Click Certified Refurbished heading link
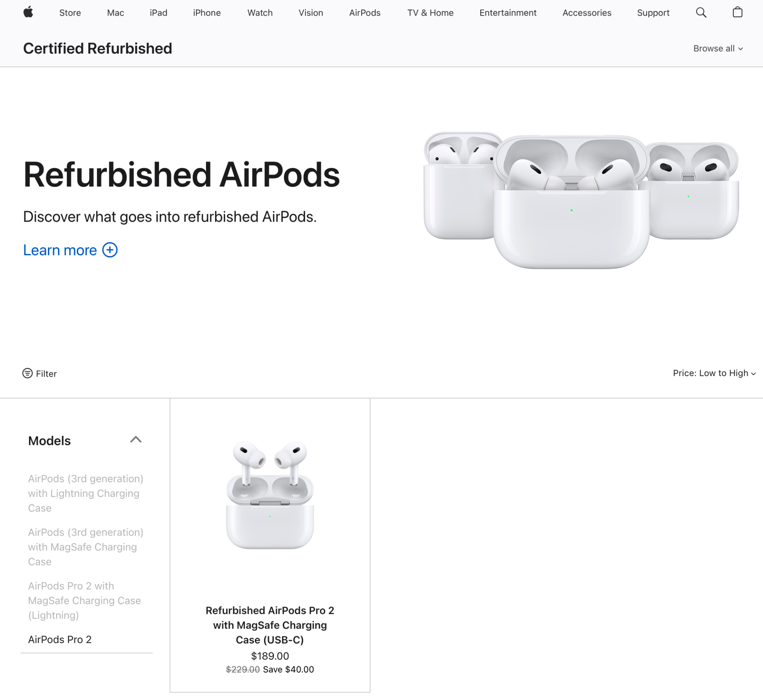Screen dimensions: 763x700 98,48
